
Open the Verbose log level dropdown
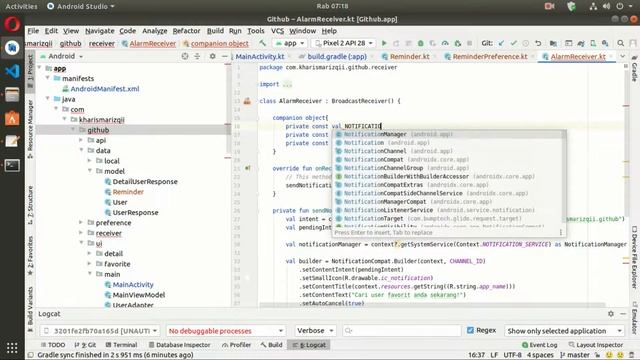point(315,331)
